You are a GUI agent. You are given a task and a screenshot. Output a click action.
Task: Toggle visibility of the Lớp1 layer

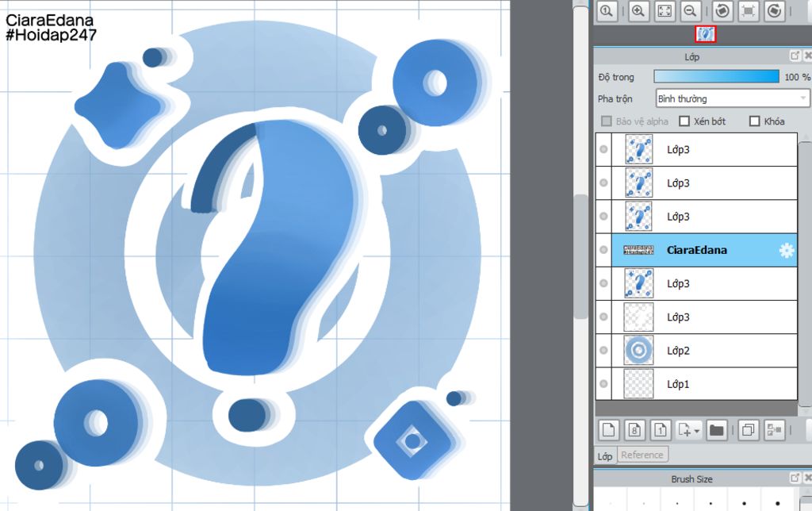tap(603, 384)
